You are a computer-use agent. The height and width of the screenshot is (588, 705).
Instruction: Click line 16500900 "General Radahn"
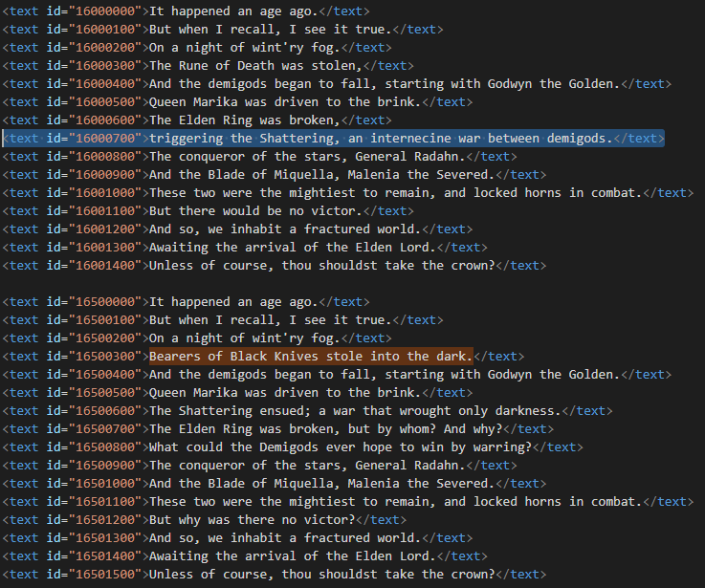click(x=260, y=466)
